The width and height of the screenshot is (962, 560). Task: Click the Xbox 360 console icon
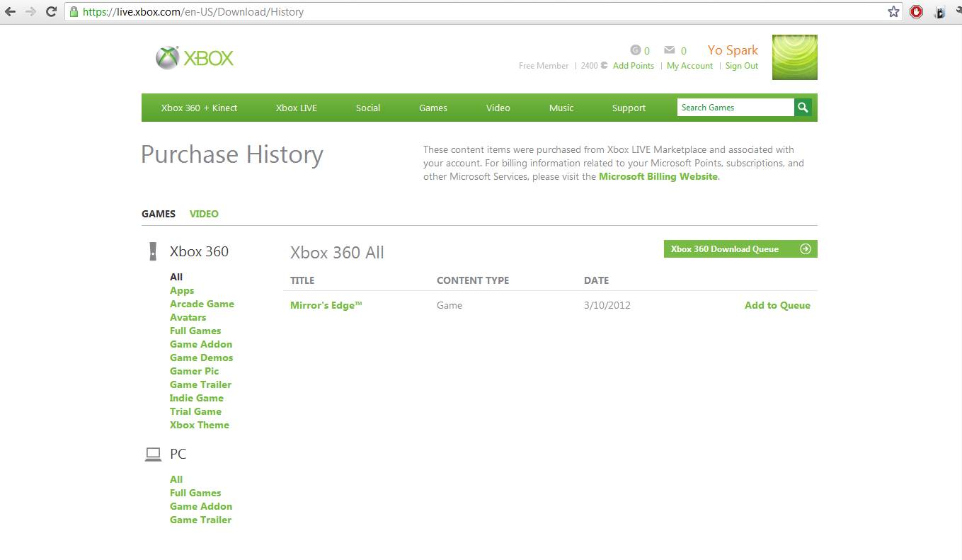(152, 251)
